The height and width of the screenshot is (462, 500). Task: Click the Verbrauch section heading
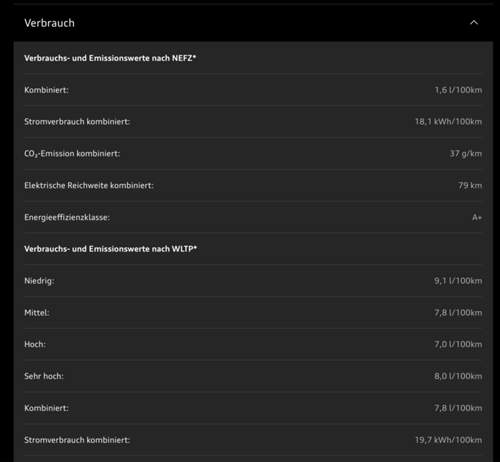point(49,23)
